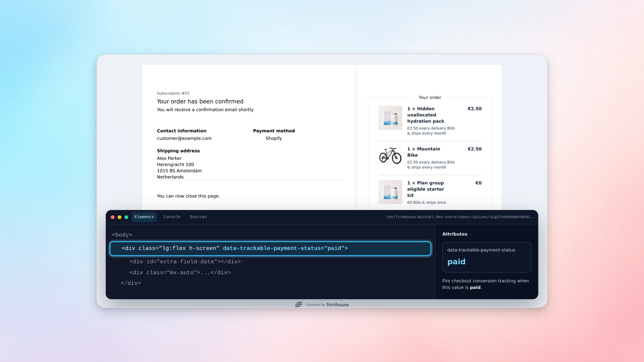The width and height of the screenshot is (644, 362).
Task: Click the paid attribute value
Action: [456, 262]
